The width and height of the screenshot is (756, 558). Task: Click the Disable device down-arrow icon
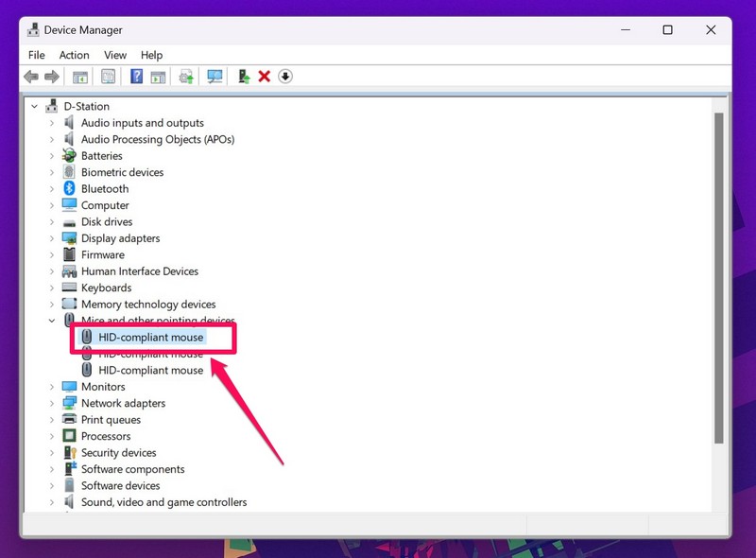285,77
